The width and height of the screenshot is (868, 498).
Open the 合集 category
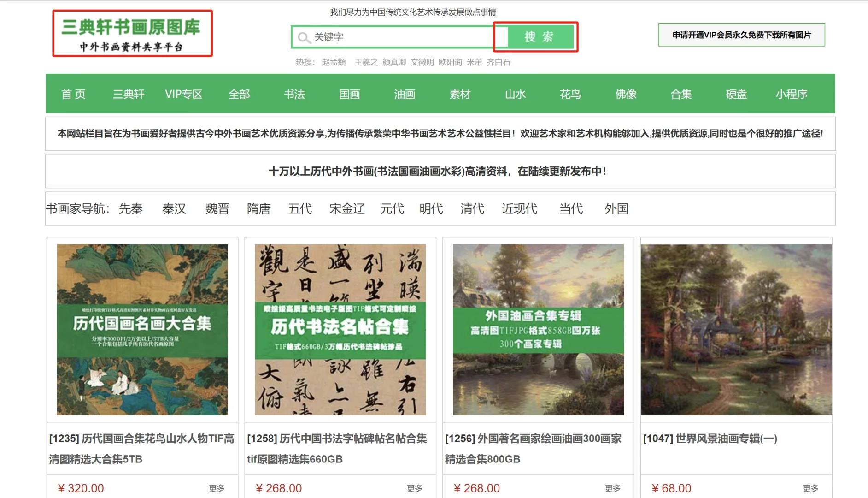coord(681,94)
